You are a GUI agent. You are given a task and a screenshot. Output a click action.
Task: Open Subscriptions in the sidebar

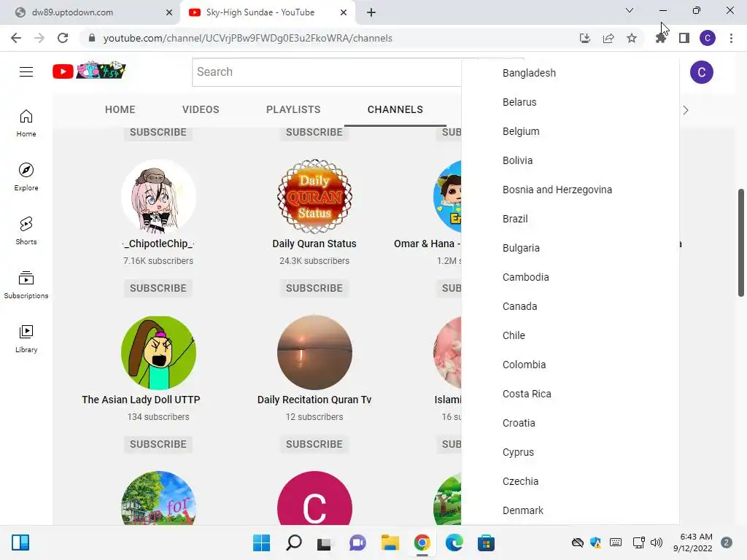pyautogui.click(x=26, y=285)
